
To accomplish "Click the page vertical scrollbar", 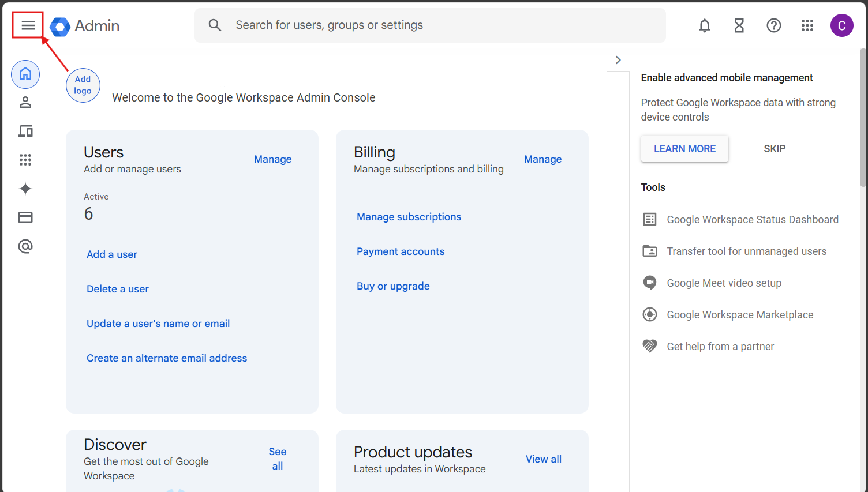I will click(863, 118).
